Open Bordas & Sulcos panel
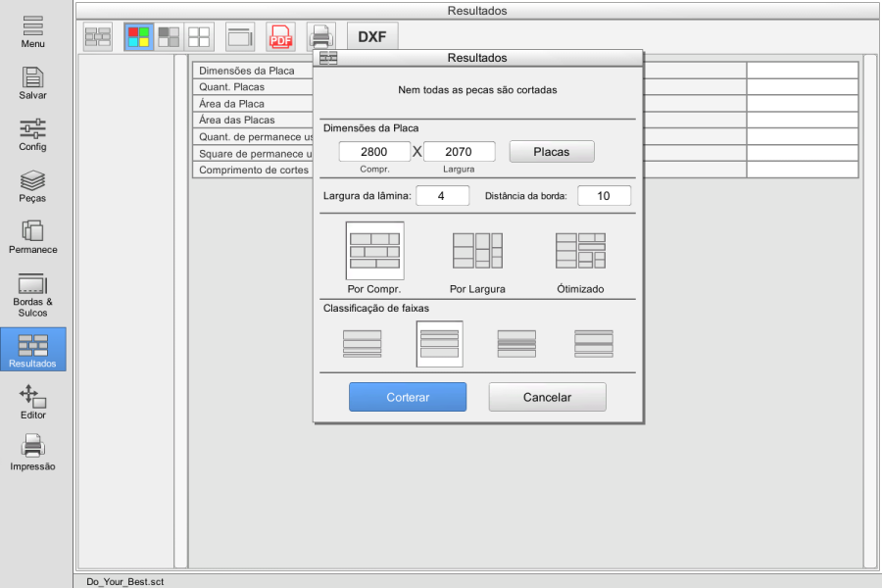 [32, 295]
